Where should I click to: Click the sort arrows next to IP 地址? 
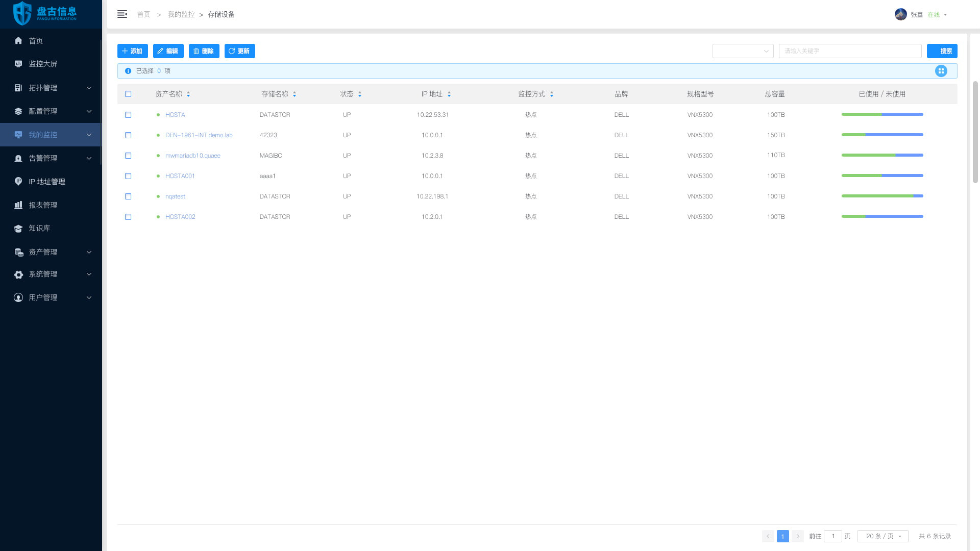pos(449,94)
